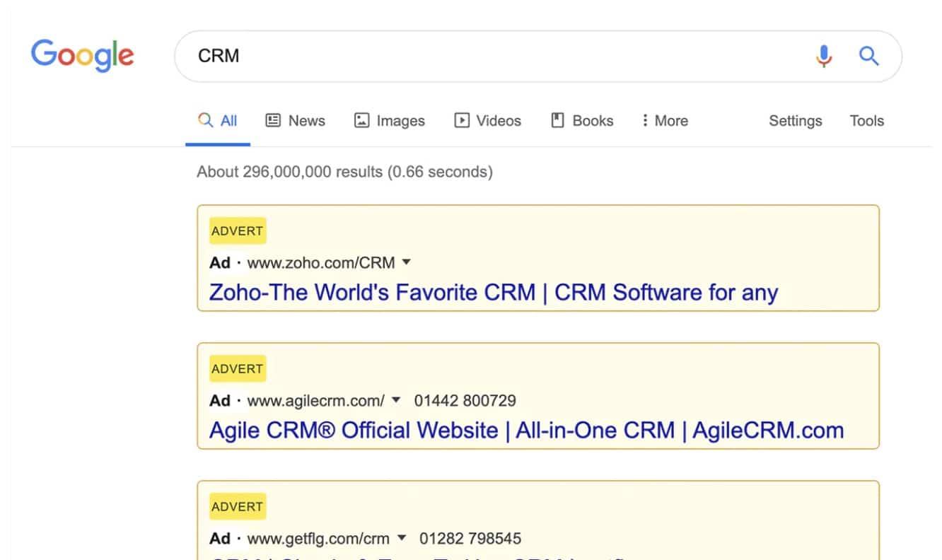Click inside the search input field
The height and width of the screenshot is (560, 942).
pyautogui.click(x=424, y=55)
